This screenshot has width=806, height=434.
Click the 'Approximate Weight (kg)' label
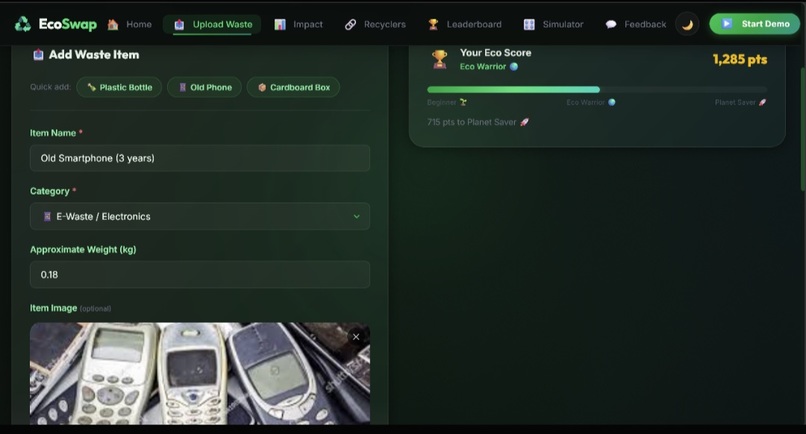click(x=83, y=249)
